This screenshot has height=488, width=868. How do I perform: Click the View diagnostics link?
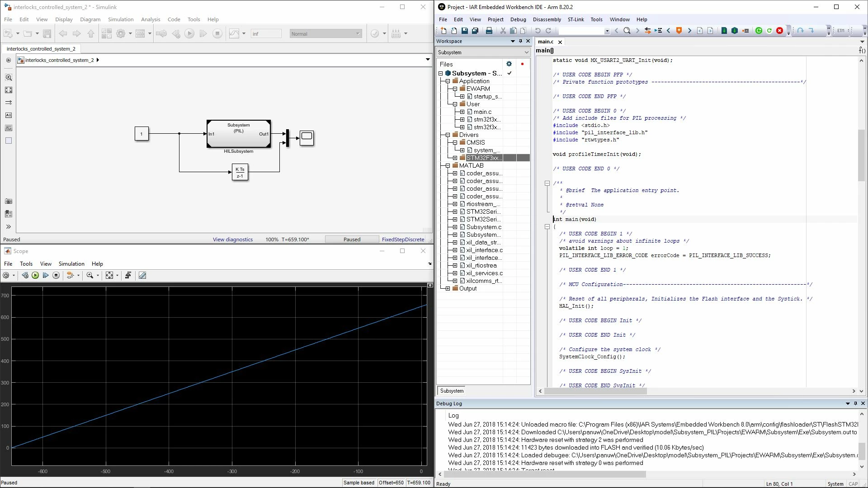233,239
